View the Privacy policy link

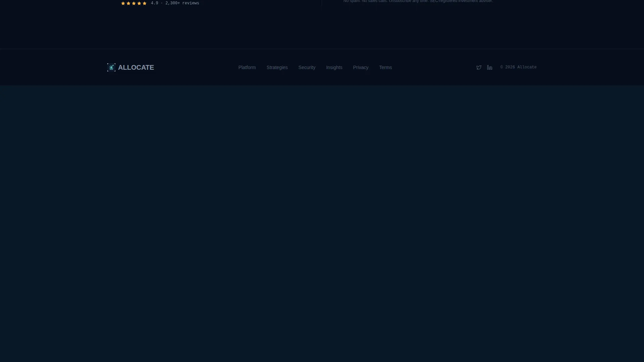click(361, 67)
